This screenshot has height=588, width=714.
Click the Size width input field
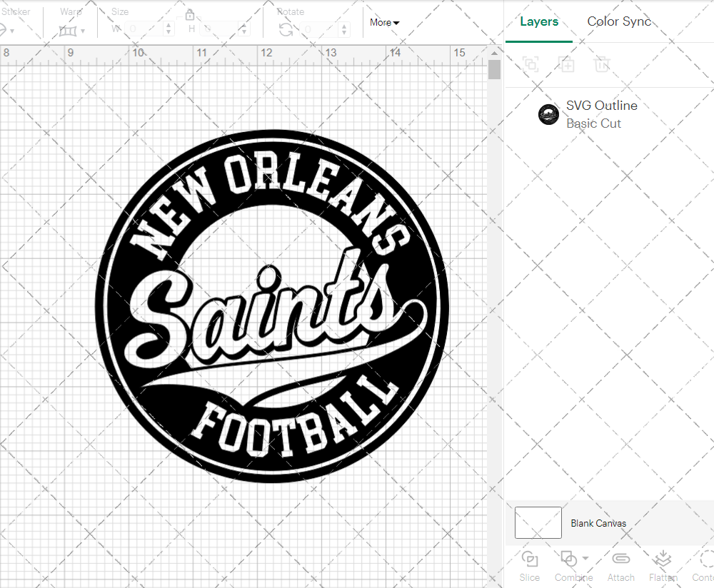pyautogui.click(x=144, y=29)
